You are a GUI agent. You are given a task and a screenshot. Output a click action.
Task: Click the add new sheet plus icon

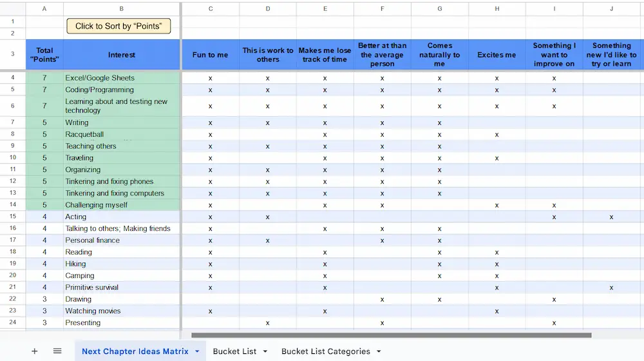point(35,351)
